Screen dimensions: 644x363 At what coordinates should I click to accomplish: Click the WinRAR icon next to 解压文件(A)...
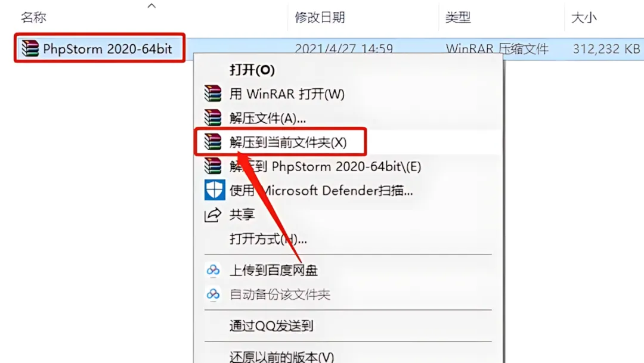(213, 117)
